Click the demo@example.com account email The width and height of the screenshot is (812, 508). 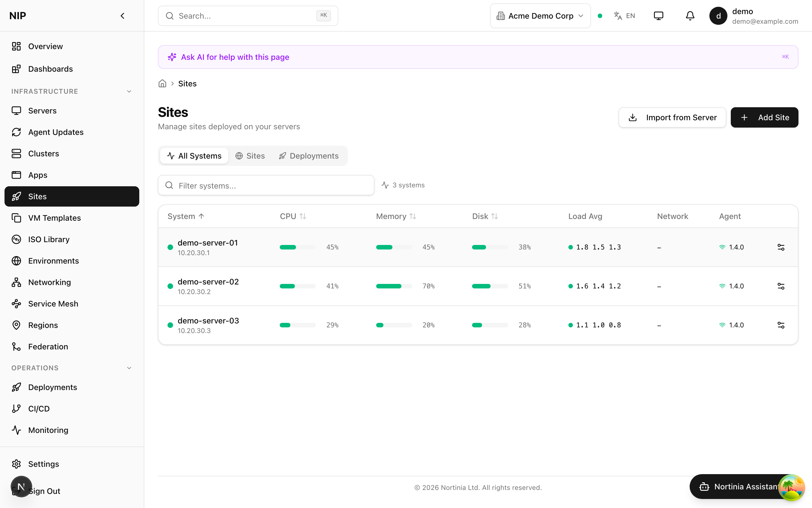click(765, 21)
